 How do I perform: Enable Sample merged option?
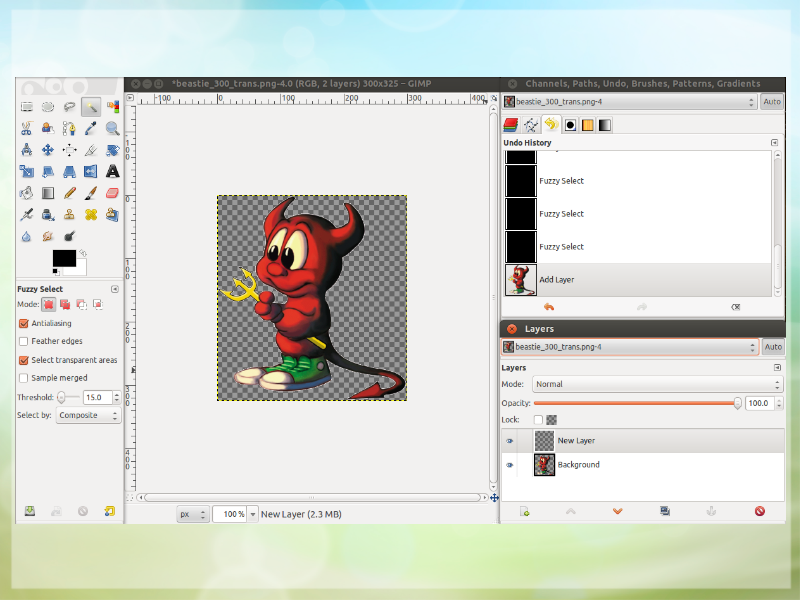(x=23, y=378)
